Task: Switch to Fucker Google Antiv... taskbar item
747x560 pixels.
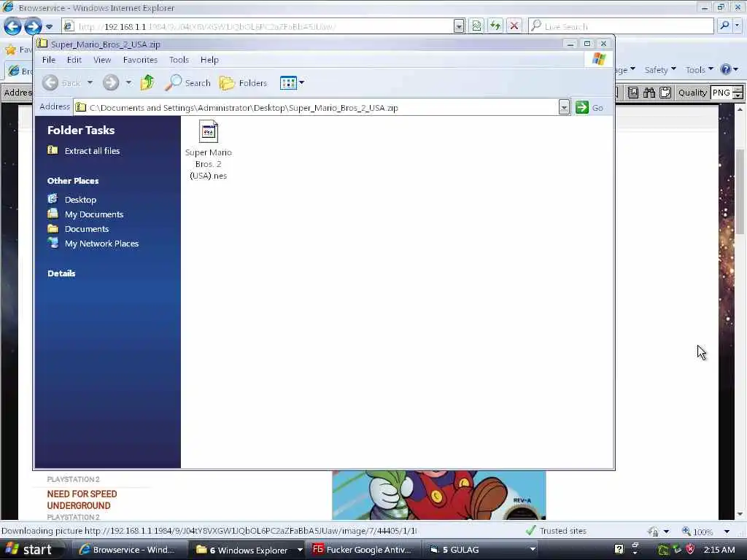Action: [362, 550]
